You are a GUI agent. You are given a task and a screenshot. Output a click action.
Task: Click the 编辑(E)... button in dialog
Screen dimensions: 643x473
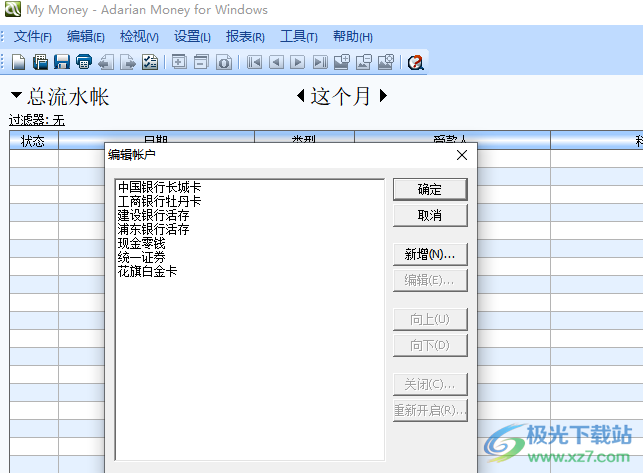point(430,281)
